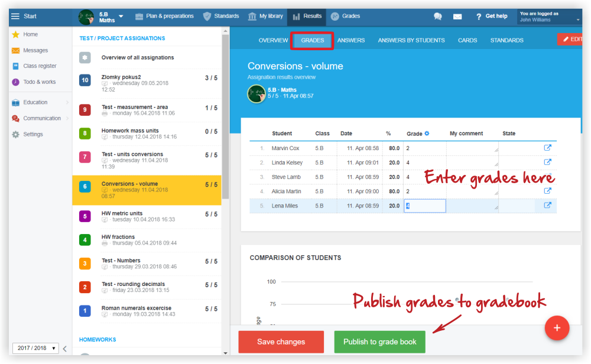Expand the 5.B Maths class dropdown arrow

121,16
